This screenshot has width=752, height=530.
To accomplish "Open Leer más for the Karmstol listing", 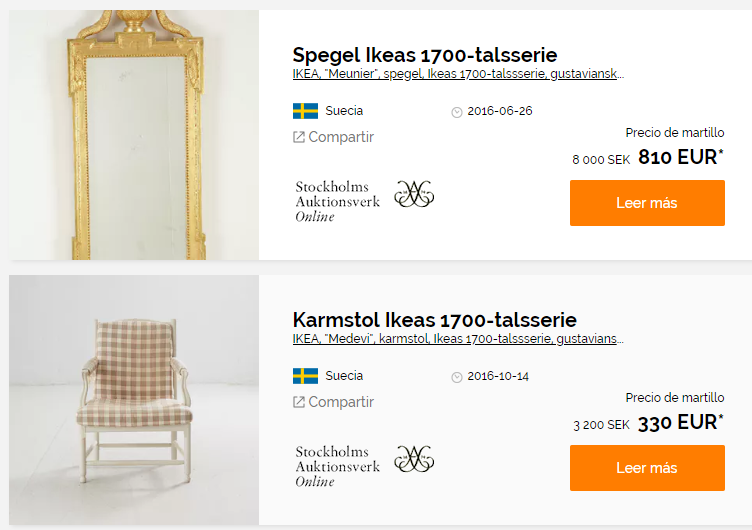I will pos(647,468).
